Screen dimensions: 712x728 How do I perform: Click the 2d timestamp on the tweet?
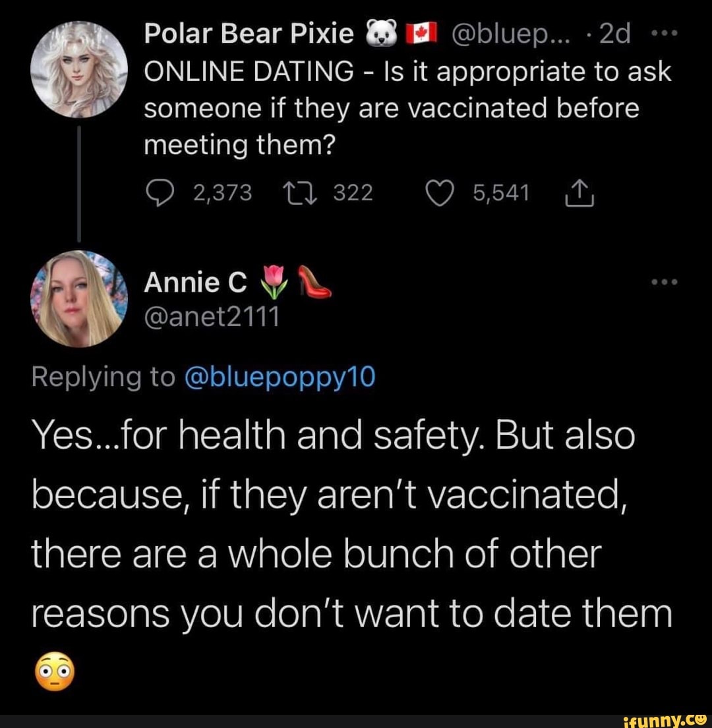click(614, 33)
